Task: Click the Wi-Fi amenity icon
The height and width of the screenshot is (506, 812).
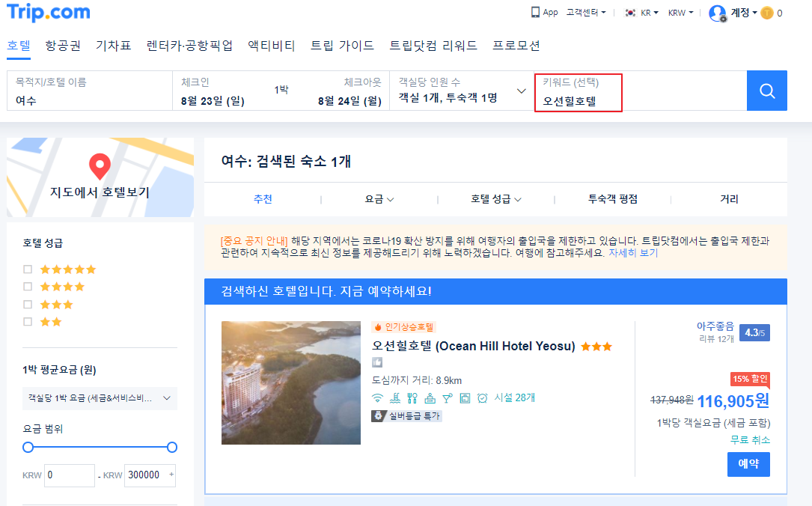Action: [377, 397]
